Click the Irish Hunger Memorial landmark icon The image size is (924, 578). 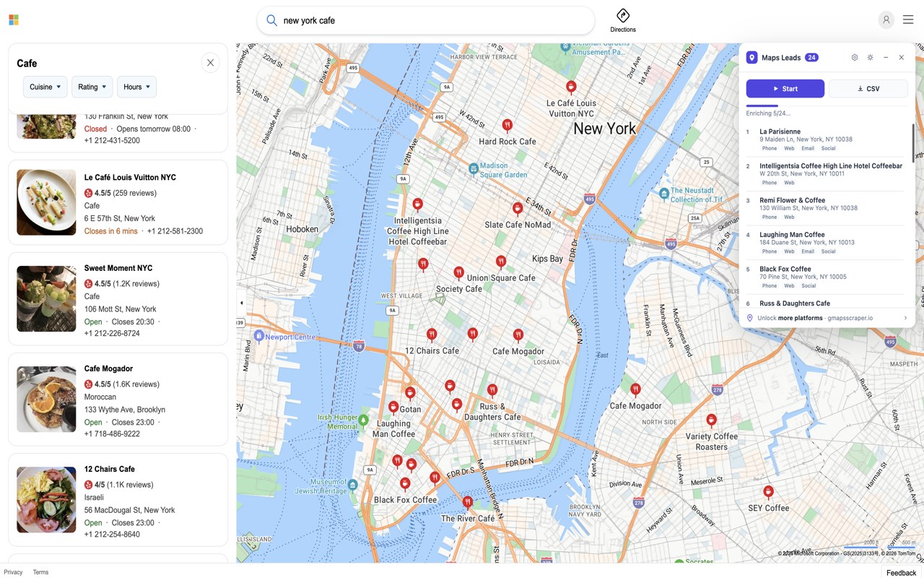pyautogui.click(x=364, y=420)
